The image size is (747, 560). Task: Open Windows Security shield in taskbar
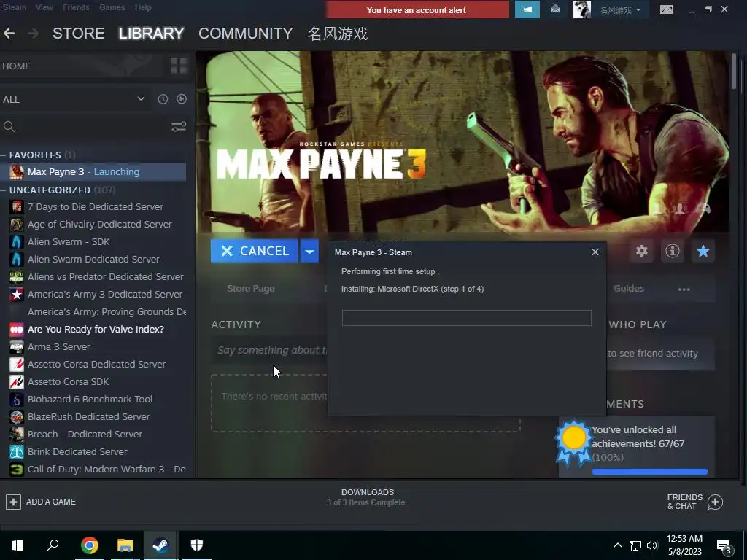click(197, 545)
